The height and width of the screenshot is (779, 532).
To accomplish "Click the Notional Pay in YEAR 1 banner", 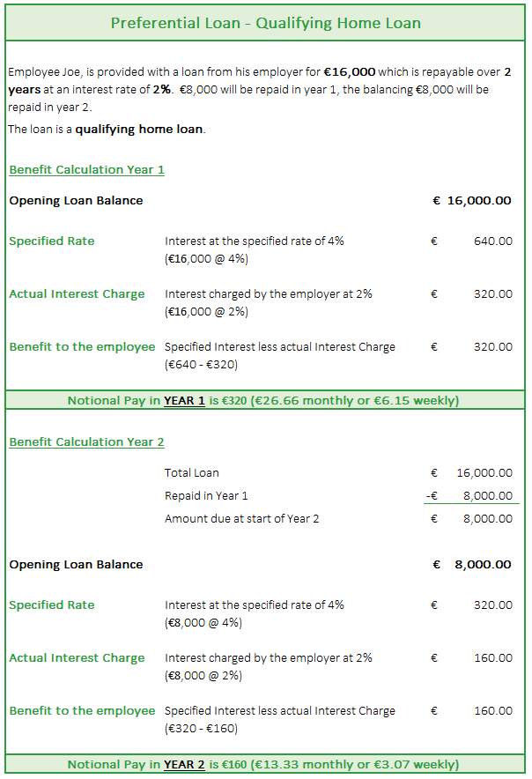I will pyautogui.click(x=265, y=400).
